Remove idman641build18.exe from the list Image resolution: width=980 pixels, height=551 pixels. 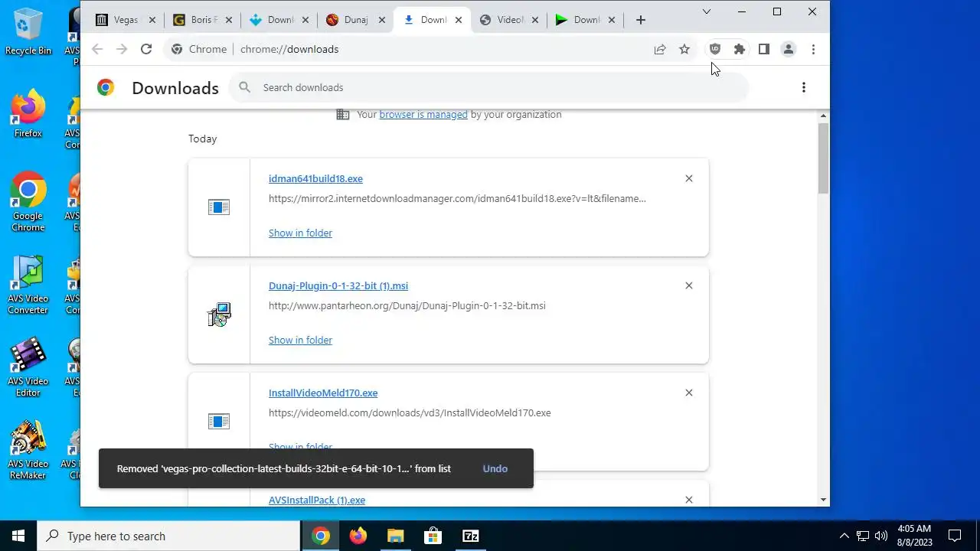tap(688, 178)
